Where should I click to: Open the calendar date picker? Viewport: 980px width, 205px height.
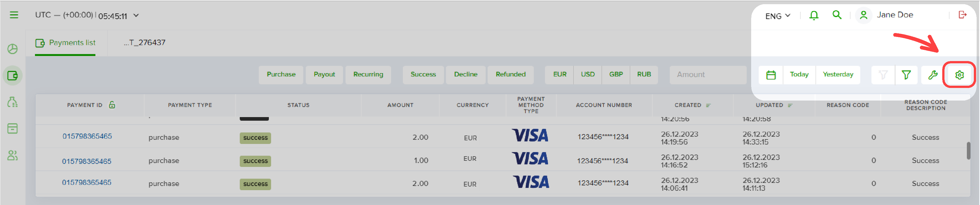(771, 75)
